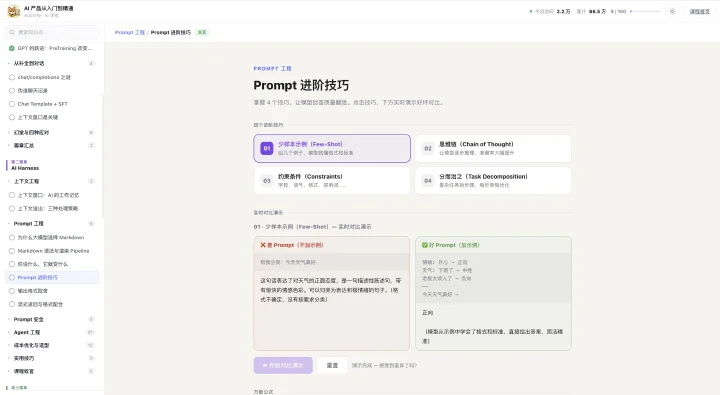Select the 少样本示例 (Few-Shot) technique card
The width and height of the screenshot is (720, 395).
tap(332, 148)
